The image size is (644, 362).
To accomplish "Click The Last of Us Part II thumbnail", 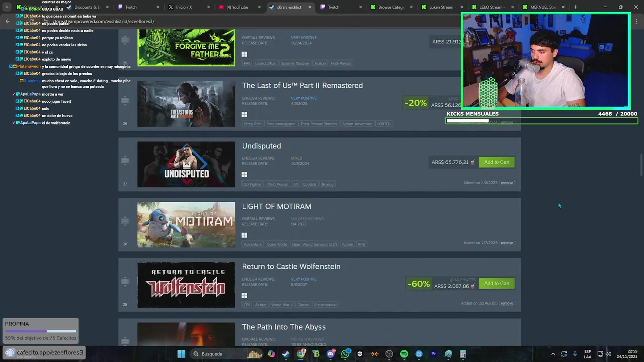I will (186, 104).
